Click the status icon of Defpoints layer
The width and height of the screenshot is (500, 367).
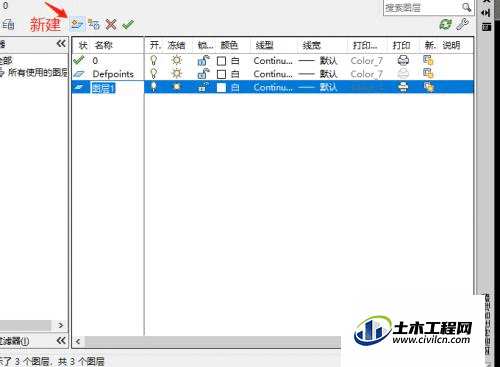79,74
